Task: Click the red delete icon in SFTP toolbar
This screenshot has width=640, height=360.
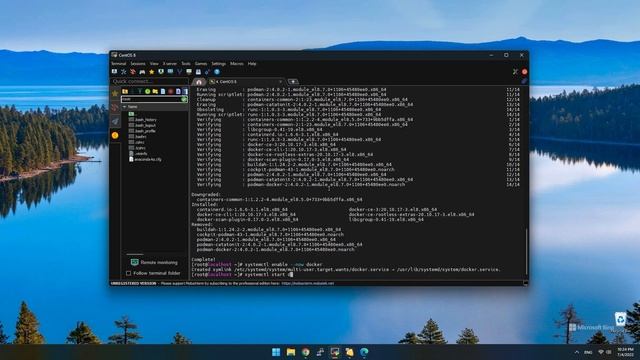Action: pos(171,91)
